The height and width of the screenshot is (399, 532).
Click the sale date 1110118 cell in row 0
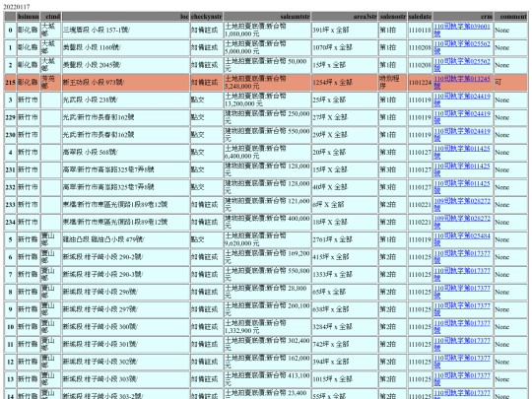pos(420,30)
